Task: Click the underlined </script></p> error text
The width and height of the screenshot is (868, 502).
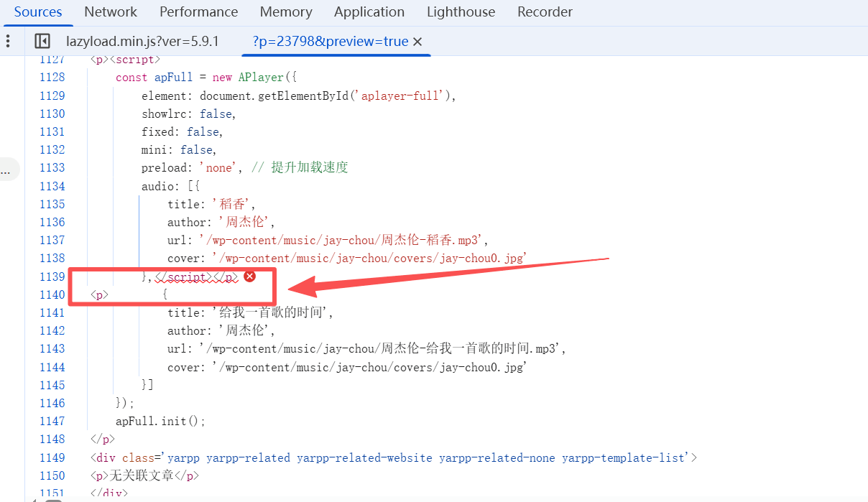Action: (196, 276)
